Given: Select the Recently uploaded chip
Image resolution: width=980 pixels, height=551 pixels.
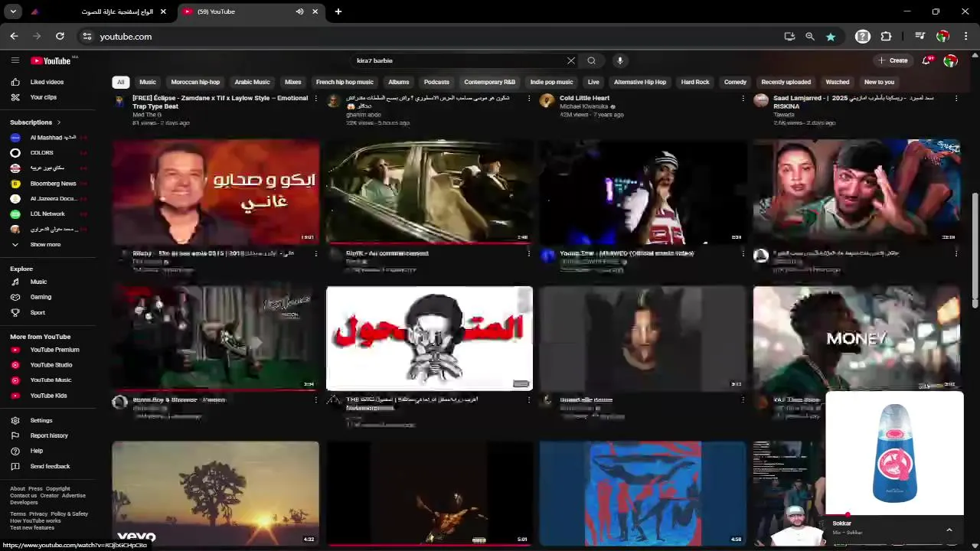Looking at the screenshot, I should [x=786, y=82].
